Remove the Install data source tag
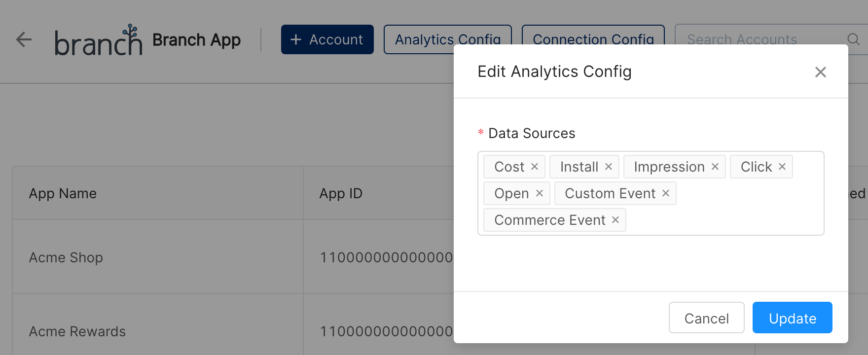 coord(609,167)
